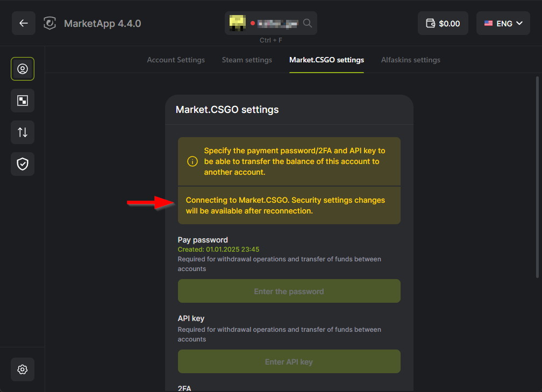The image size is (542, 392).
Task: Click the Ctrl + F shortcut hint
Action: [x=270, y=40]
